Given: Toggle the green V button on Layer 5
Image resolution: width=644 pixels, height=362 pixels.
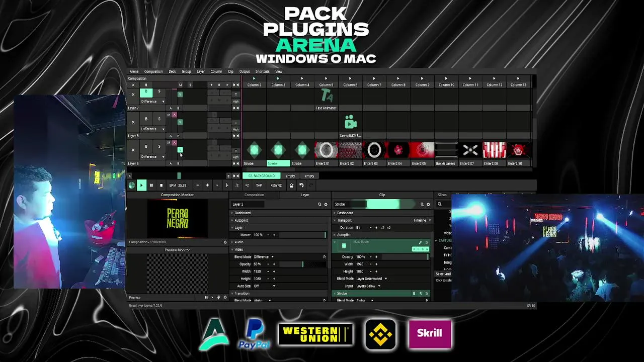Looking at the screenshot, I should 180,150.
